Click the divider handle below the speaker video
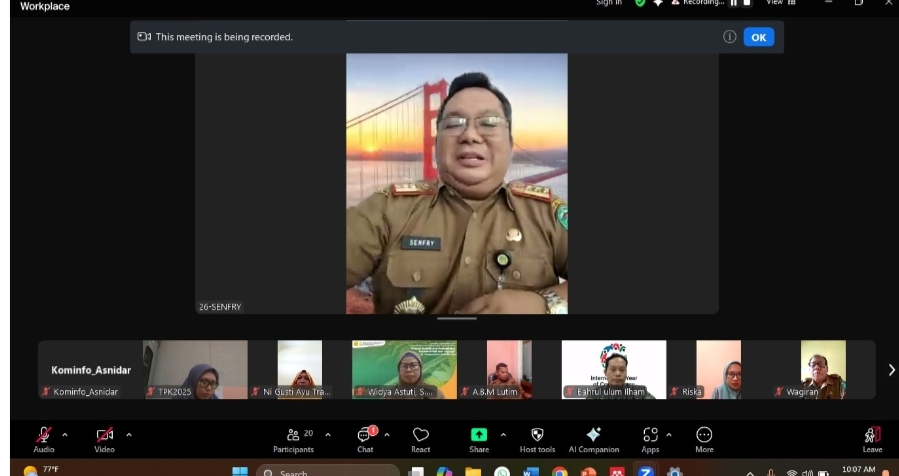 tap(457, 319)
